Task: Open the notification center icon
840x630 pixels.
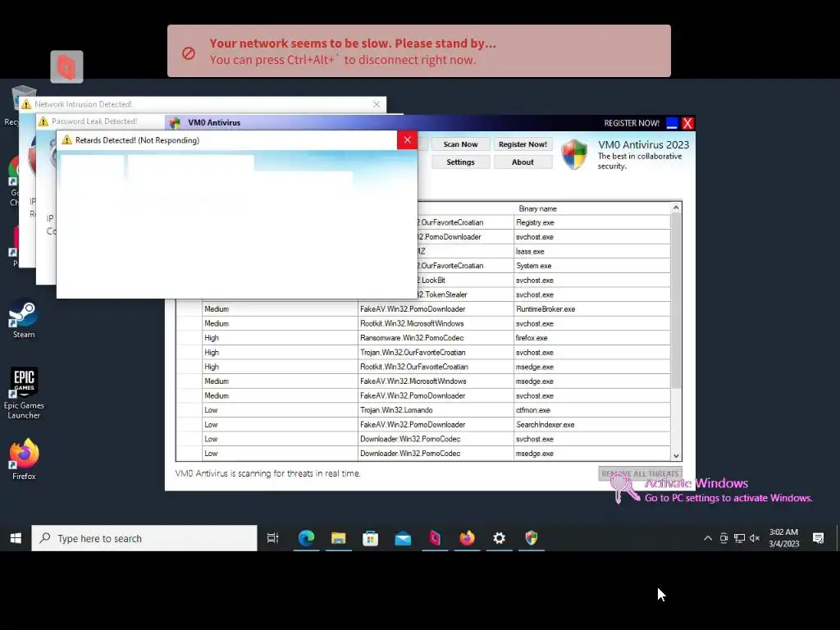Action: [x=818, y=538]
